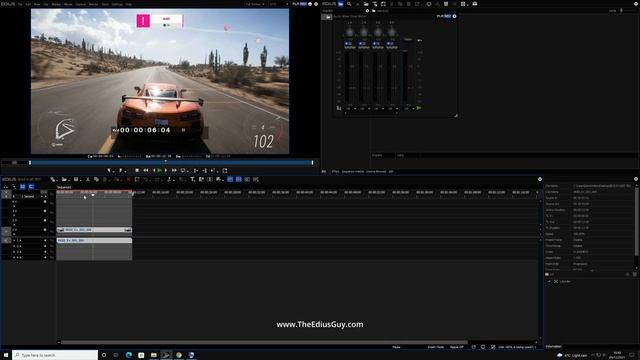
Task: Click the Open Project folder icon on timeline toolbar
Action: click(x=64, y=179)
